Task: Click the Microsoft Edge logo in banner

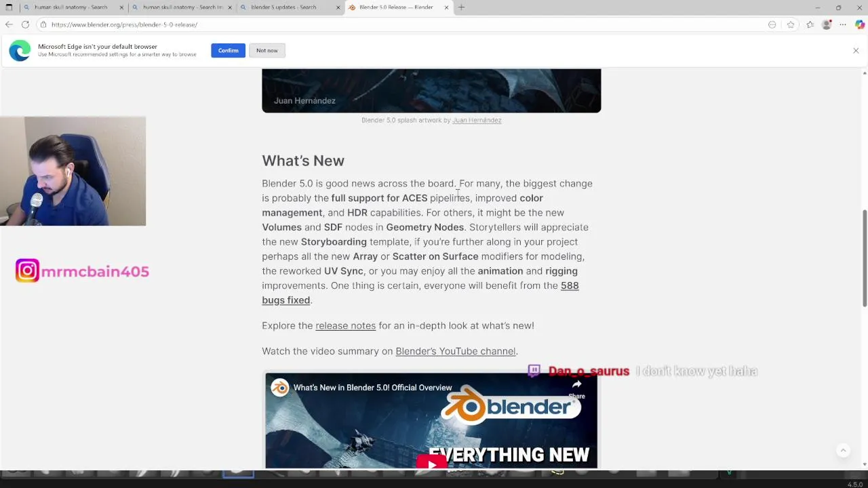Action: point(20,51)
